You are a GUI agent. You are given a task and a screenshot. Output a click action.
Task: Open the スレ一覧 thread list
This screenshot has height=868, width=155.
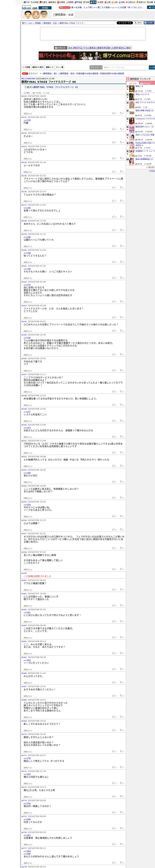59,67
